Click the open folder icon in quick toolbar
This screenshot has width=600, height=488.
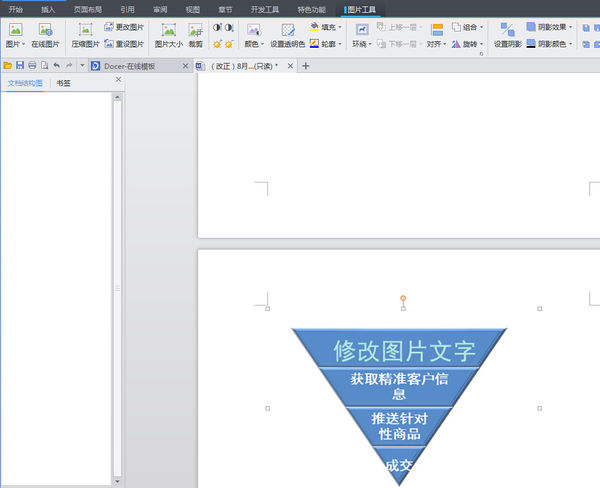pos(7,66)
